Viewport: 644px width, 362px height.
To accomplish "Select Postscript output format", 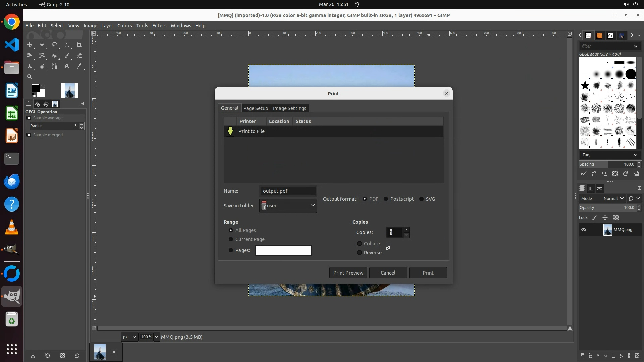I will [386, 199].
